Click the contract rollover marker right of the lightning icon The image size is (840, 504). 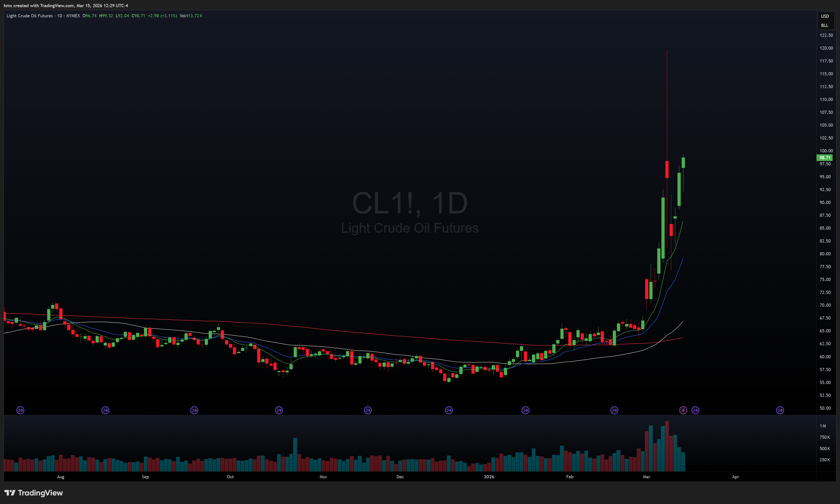click(695, 410)
